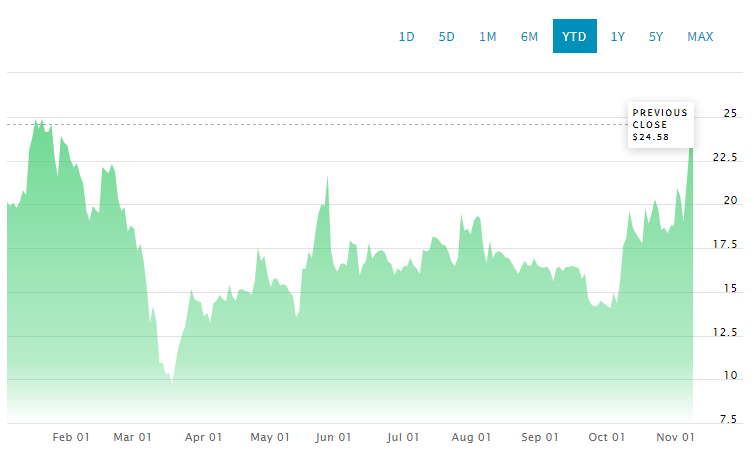Switch to the 5Y range

tap(655, 37)
